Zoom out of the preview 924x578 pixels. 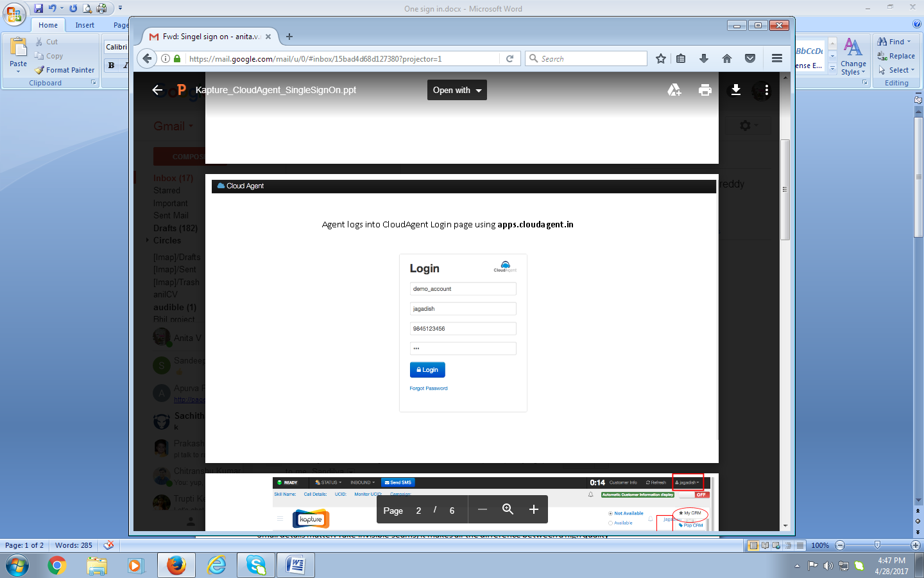pos(483,509)
